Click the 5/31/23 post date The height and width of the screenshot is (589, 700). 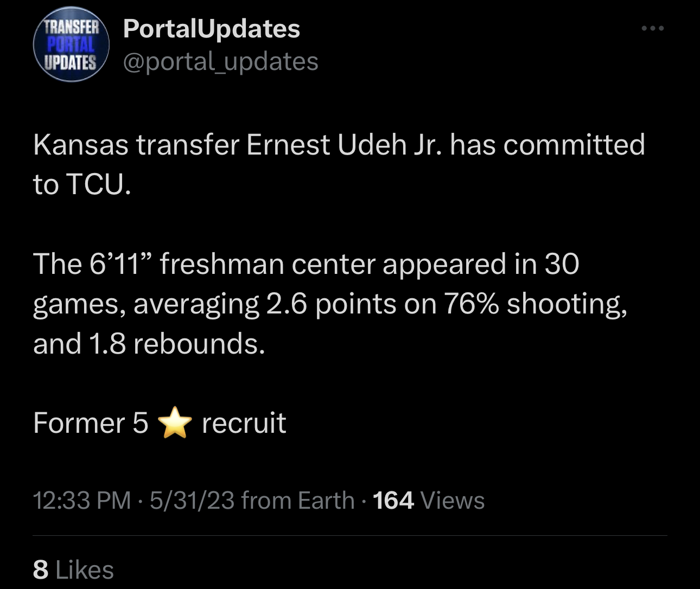[192, 501]
